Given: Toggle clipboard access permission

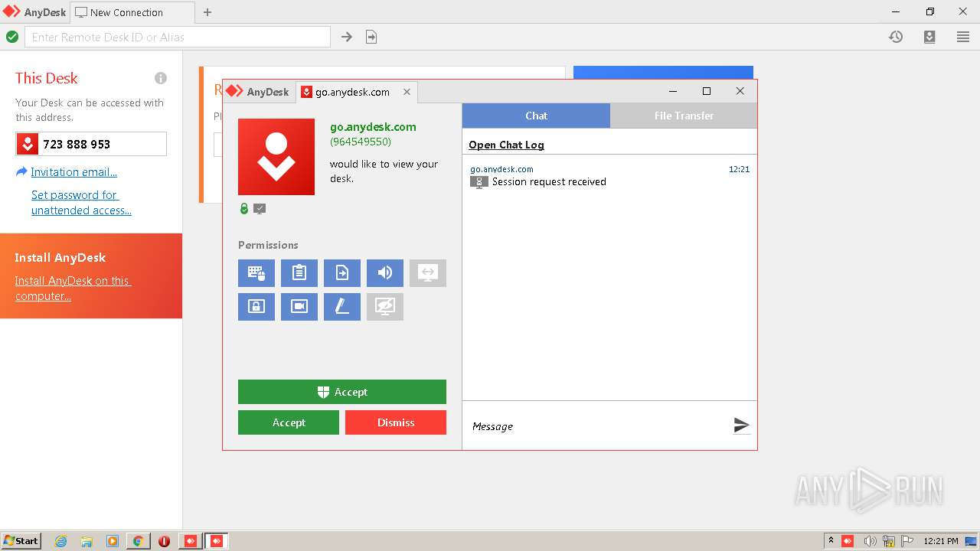Looking at the screenshot, I should click(x=299, y=273).
